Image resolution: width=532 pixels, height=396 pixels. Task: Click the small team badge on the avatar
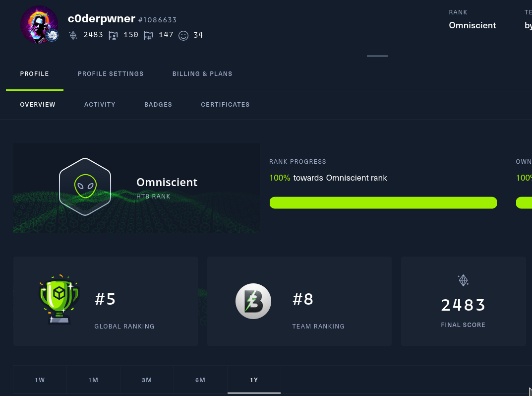point(52,35)
